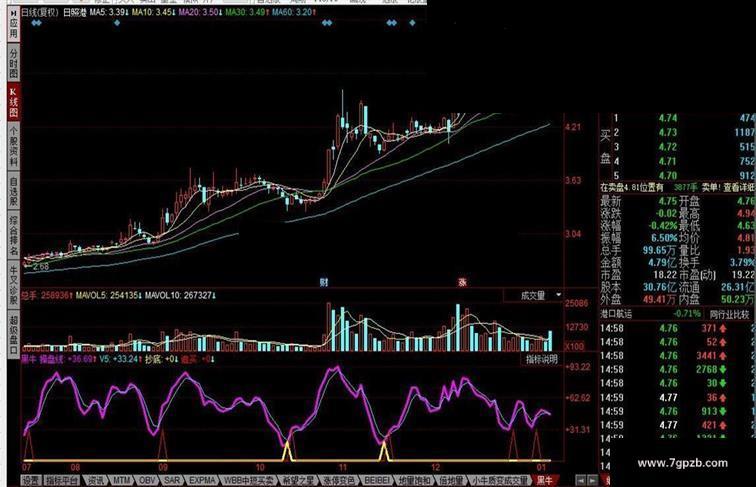Open the 成交量 volume dropdown
This screenshot has width=756, height=487.
[533, 295]
